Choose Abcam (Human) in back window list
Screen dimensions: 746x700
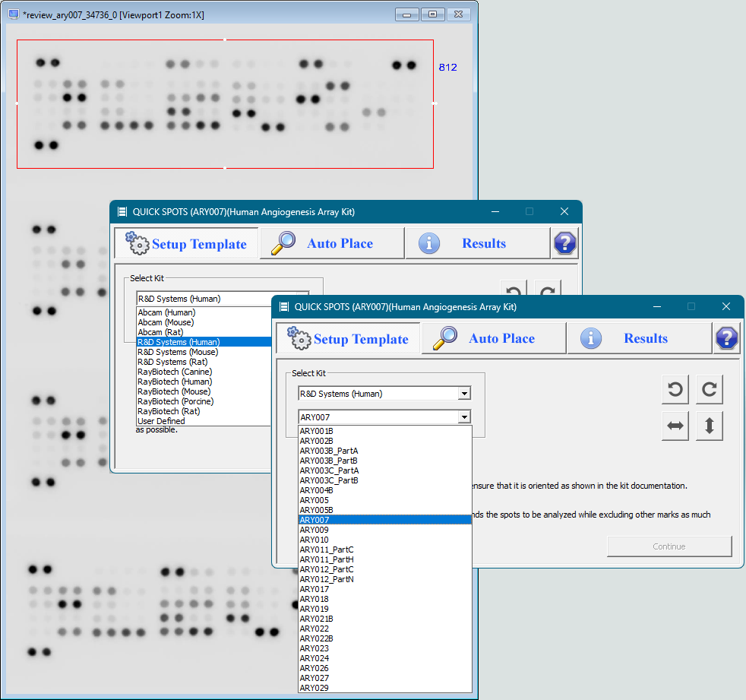204,312
